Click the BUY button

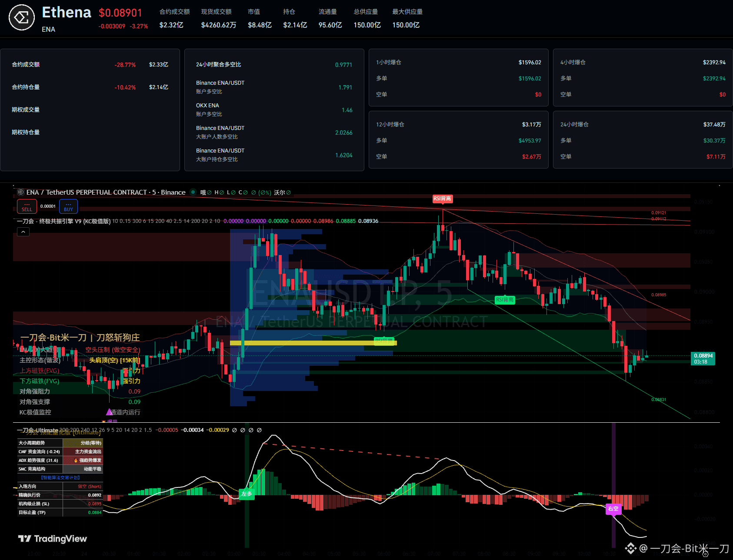tap(68, 206)
